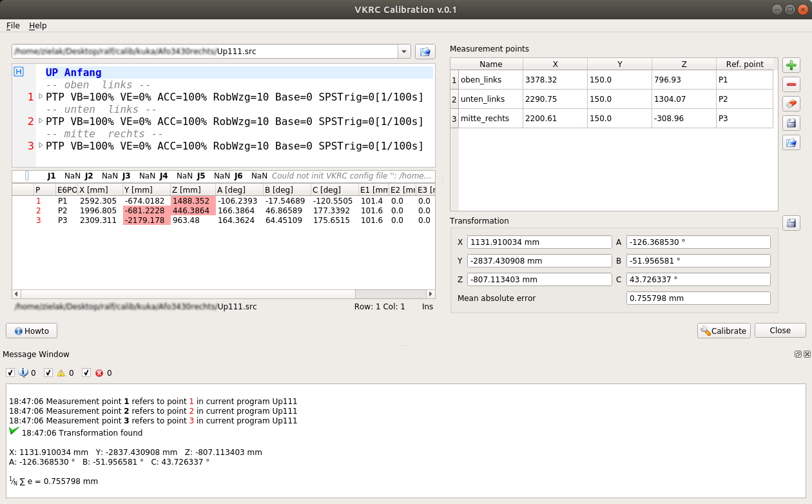Click the 2592.305 X cell of P1
Viewport: 812px width, 504px height.
pyautogui.click(x=100, y=201)
